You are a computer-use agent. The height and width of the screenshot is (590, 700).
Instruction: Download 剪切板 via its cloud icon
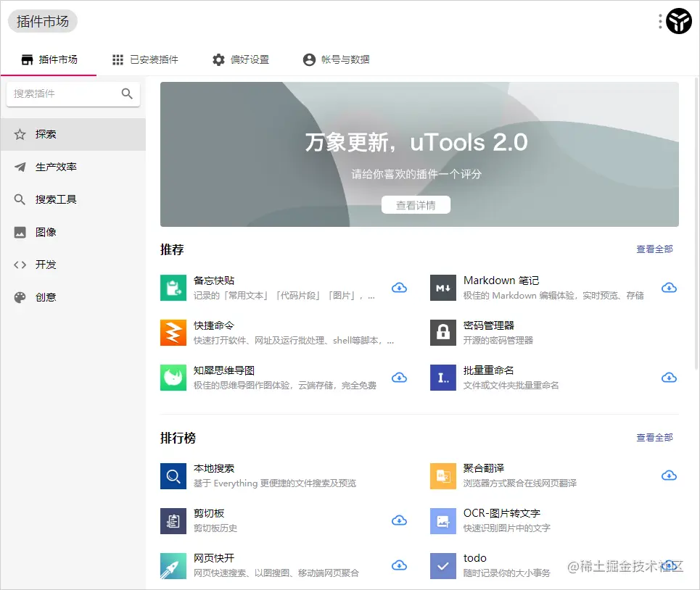(x=399, y=520)
